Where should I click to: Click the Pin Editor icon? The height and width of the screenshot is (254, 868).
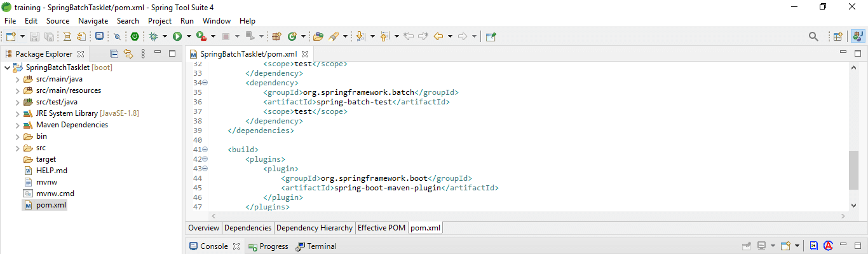pyautogui.click(x=491, y=37)
